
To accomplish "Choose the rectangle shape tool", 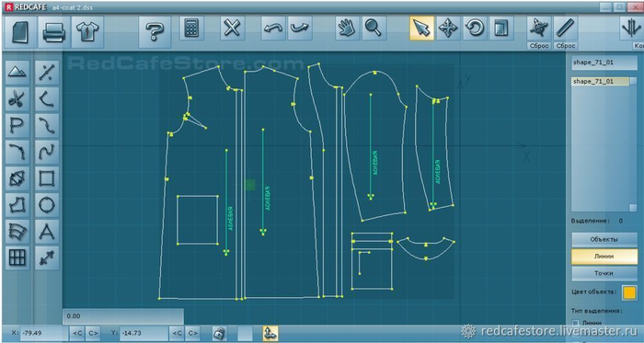I will click(x=47, y=178).
